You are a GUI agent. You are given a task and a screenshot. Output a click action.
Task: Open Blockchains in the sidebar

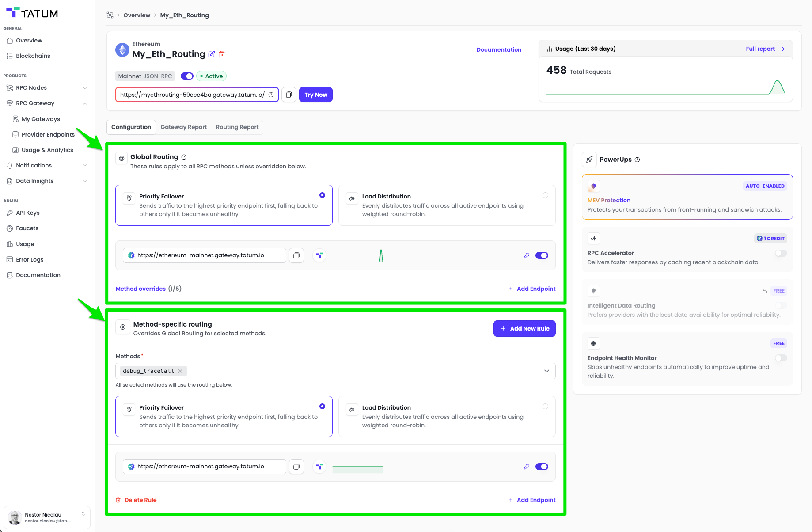click(x=33, y=56)
